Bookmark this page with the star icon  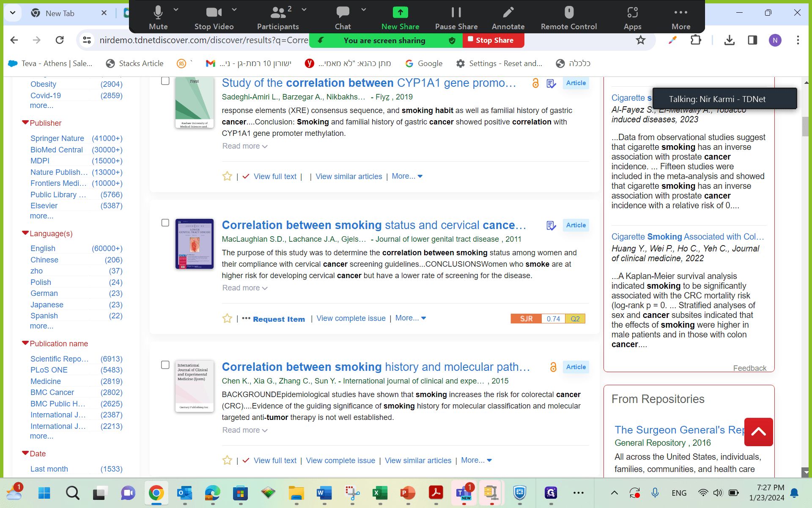(x=641, y=40)
